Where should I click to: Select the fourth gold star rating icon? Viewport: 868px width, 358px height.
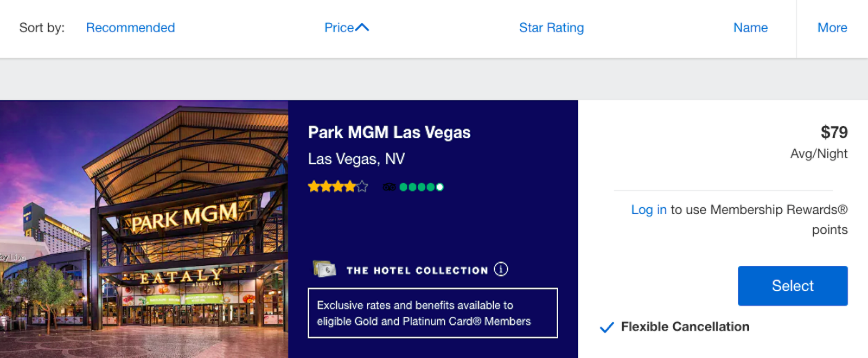pos(349,186)
